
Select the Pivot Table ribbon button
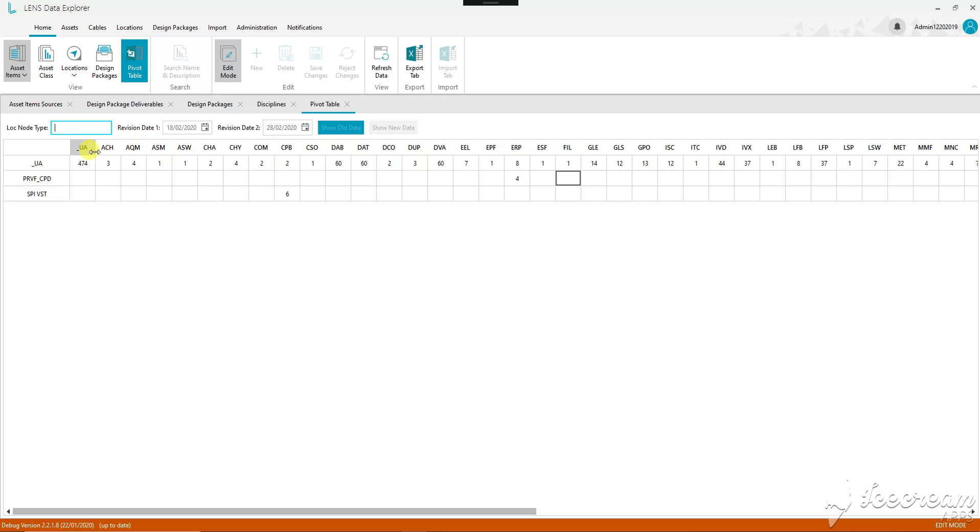[x=135, y=61]
